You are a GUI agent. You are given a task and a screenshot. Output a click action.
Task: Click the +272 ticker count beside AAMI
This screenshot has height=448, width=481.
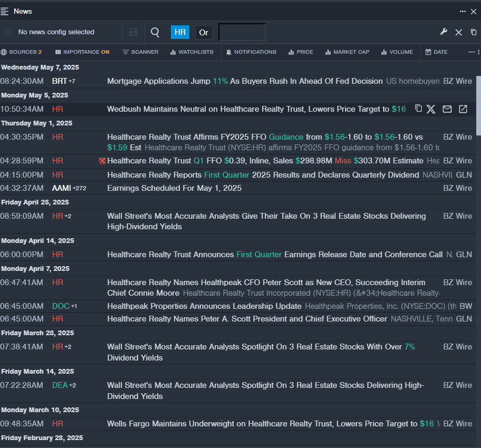coord(80,188)
